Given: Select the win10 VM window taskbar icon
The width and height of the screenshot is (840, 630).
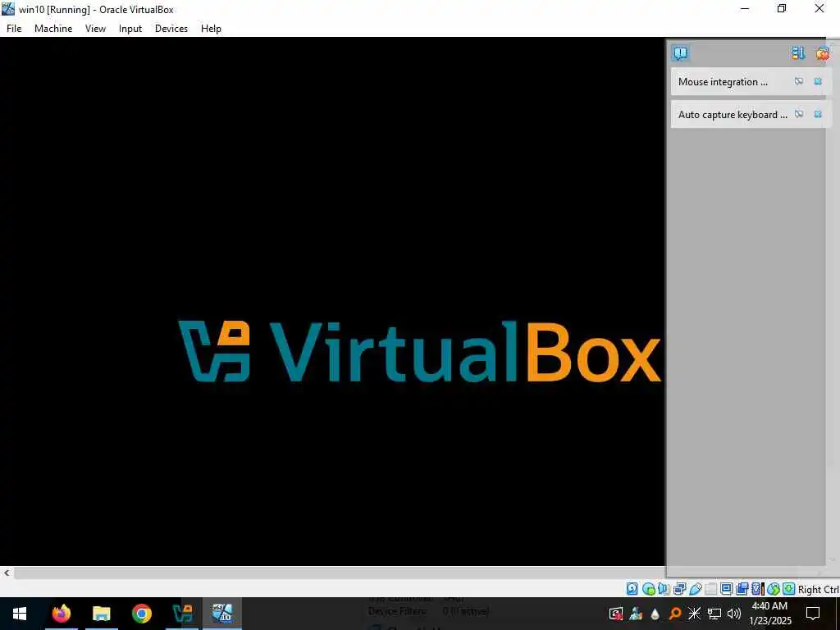Looking at the screenshot, I should point(222,614).
